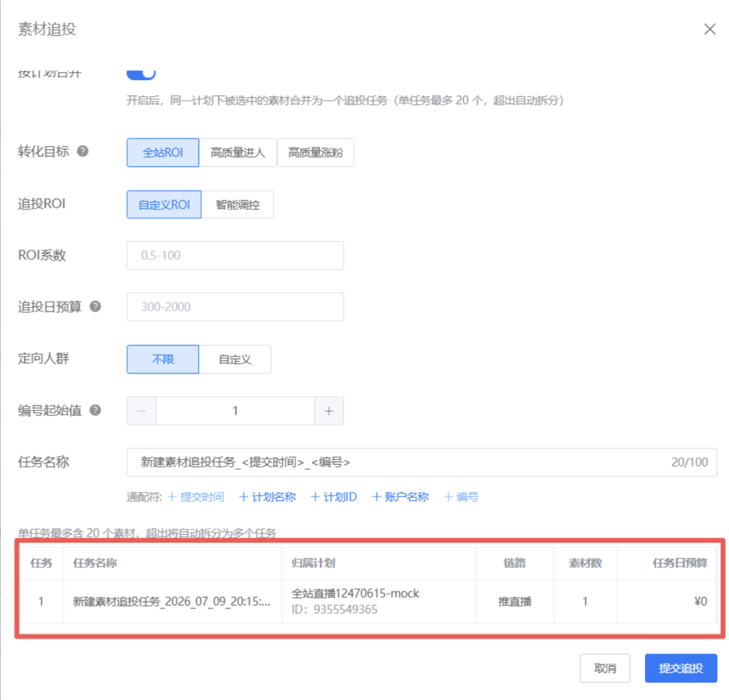Image resolution: width=729 pixels, height=700 pixels.
Task: Switch 追投ROI to 智能调控
Action: tap(237, 204)
